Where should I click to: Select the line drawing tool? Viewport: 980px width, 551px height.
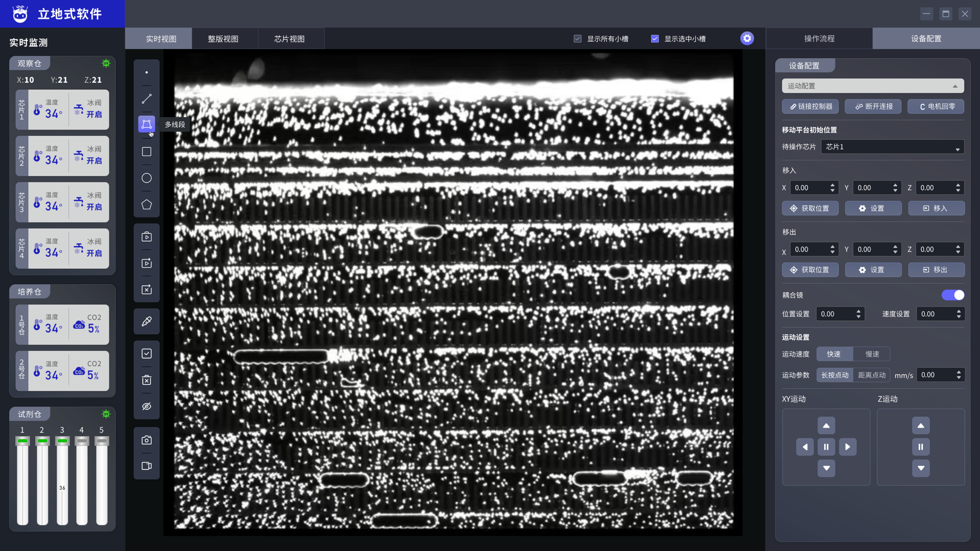coord(146,99)
